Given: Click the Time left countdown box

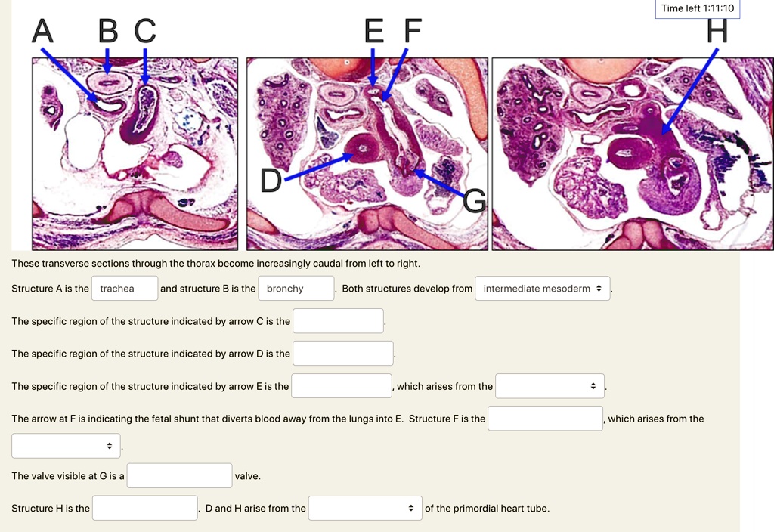Looking at the screenshot, I should click(698, 8).
